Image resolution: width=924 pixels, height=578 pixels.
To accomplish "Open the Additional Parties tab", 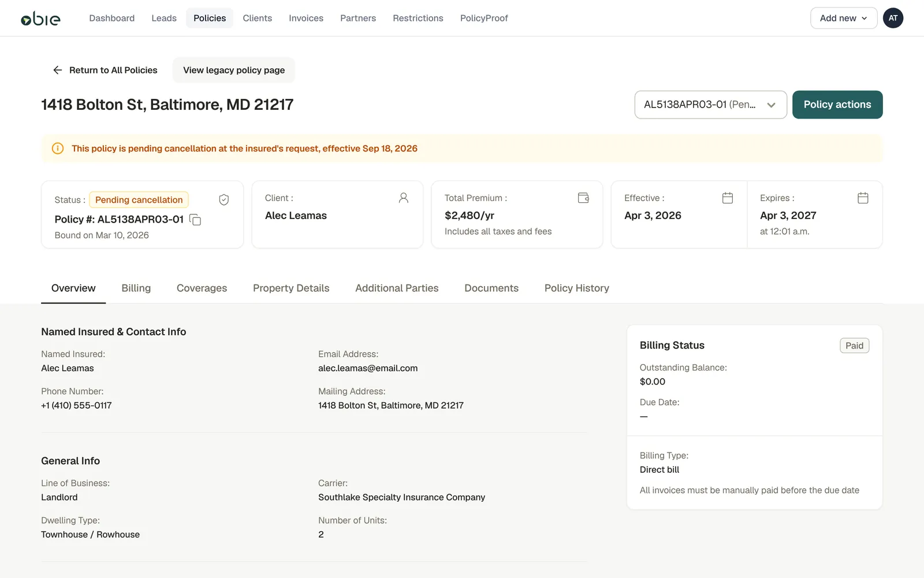I will pos(397,288).
